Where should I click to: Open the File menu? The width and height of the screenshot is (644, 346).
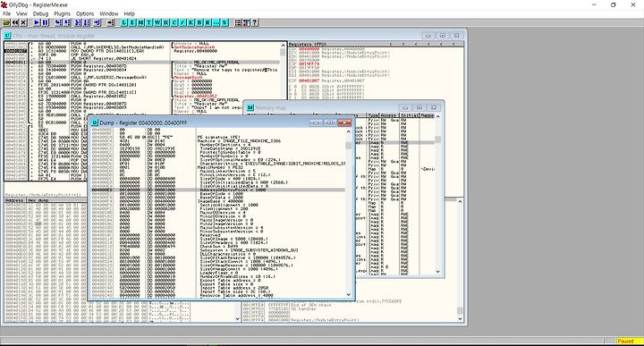click(7, 13)
